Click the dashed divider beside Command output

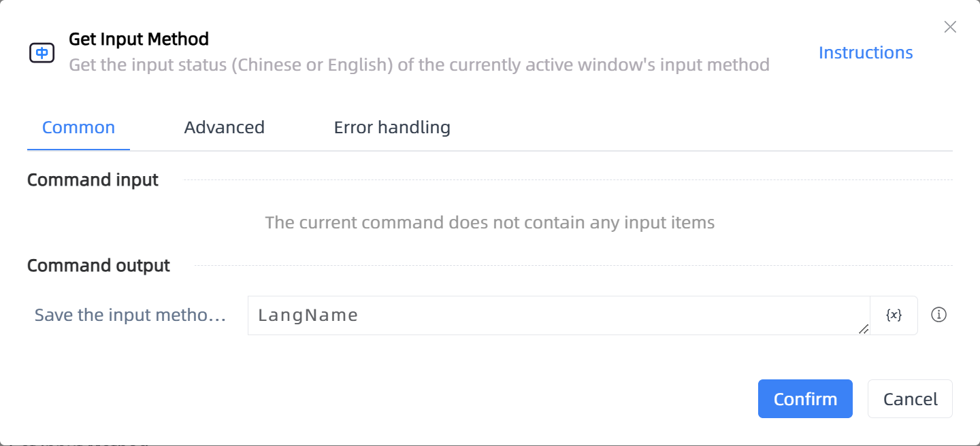pyautogui.click(x=573, y=265)
